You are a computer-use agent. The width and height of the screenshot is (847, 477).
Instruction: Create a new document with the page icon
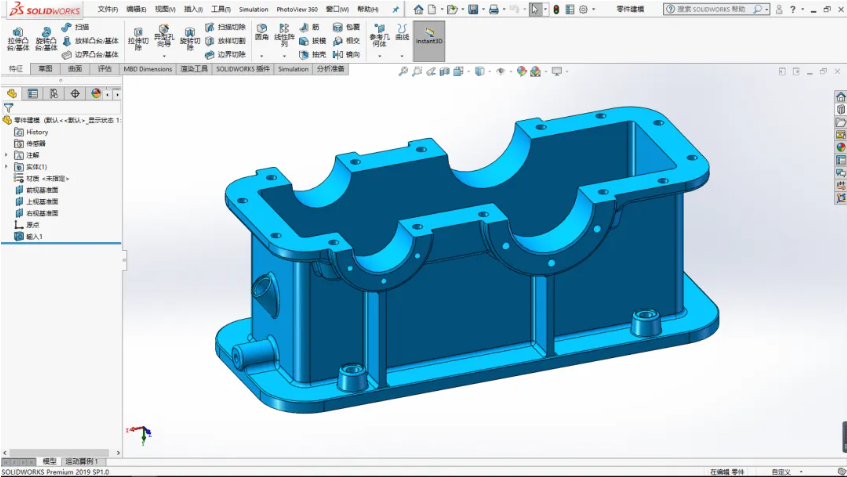(432, 9)
